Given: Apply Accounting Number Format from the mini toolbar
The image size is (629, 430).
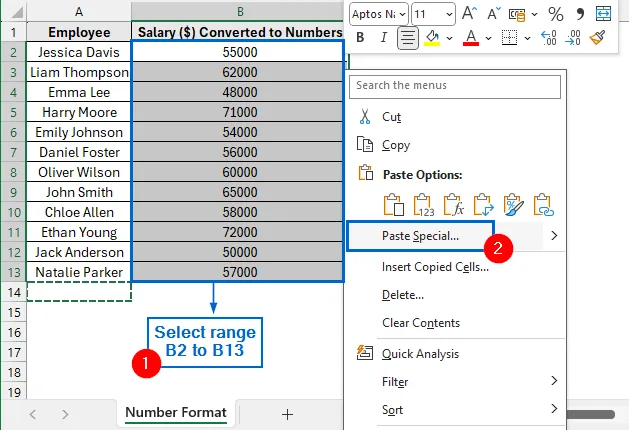Looking at the screenshot, I should (517, 15).
